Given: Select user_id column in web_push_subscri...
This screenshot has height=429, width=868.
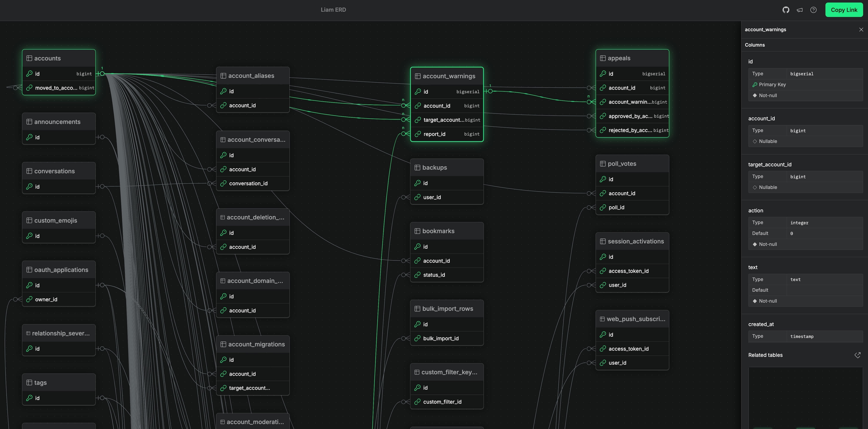Looking at the screenshot, I should tap(632, 363).
